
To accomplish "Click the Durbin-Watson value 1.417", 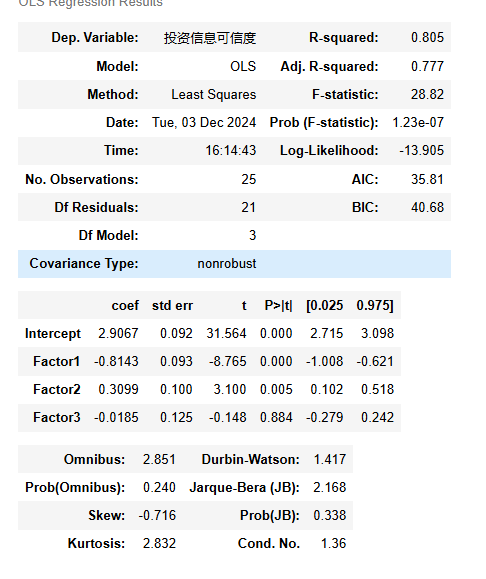I will pyautogui.click(x=330, y=460).
